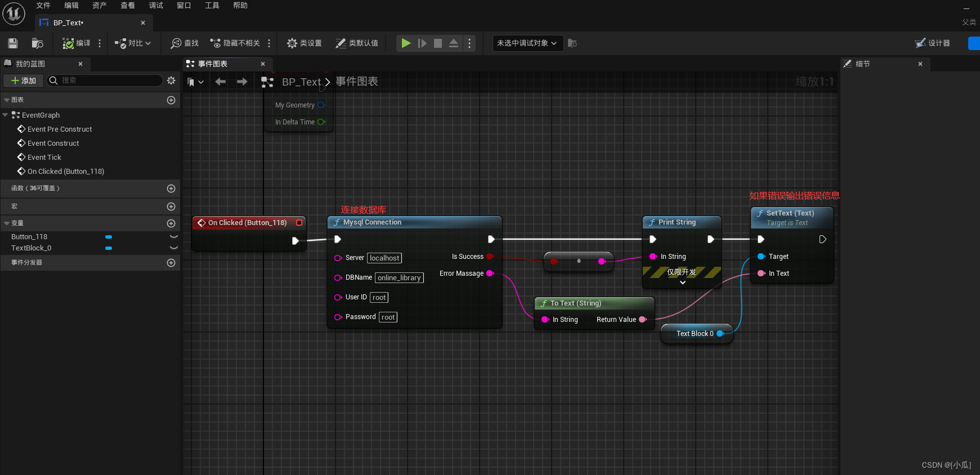This screenshot has height=475, width=980.
Task: Add a new event dispatcher with plus icon
Action: [171, 263]
